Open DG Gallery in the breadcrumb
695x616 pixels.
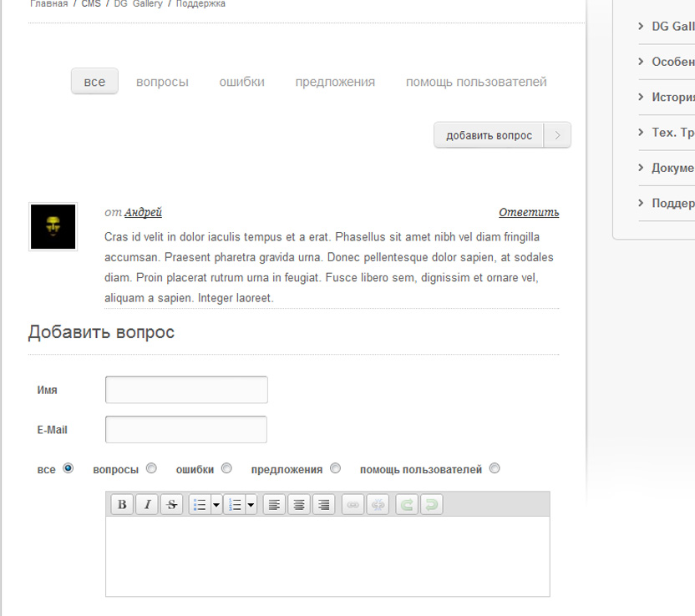139,3
